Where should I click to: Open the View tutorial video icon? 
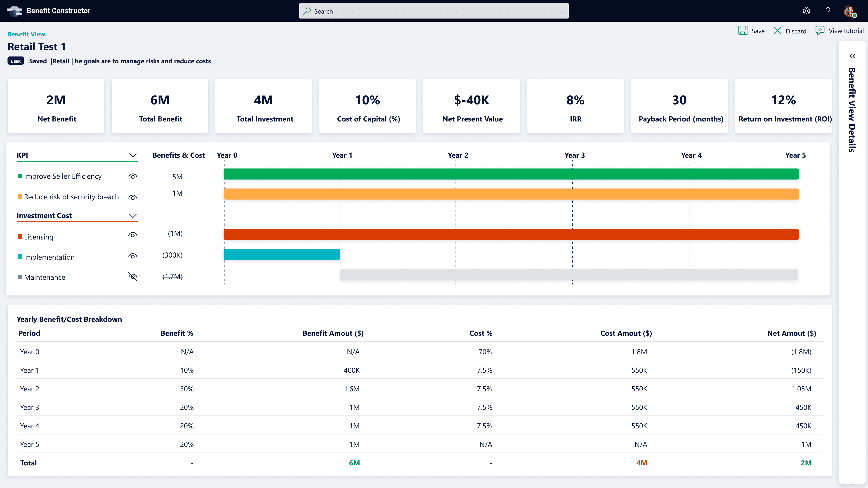click(x=819, y=30)
